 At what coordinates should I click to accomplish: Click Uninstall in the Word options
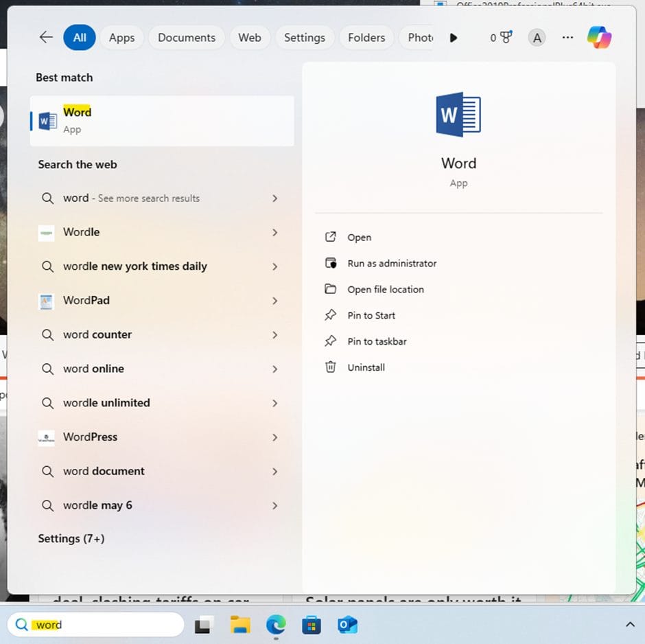click(x=366, y=367)
